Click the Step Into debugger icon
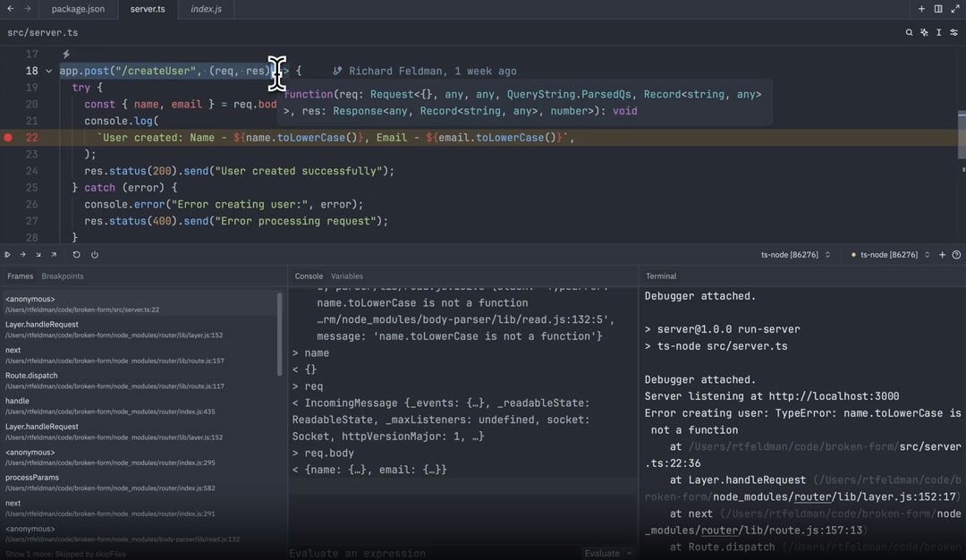 pos(38,255)
